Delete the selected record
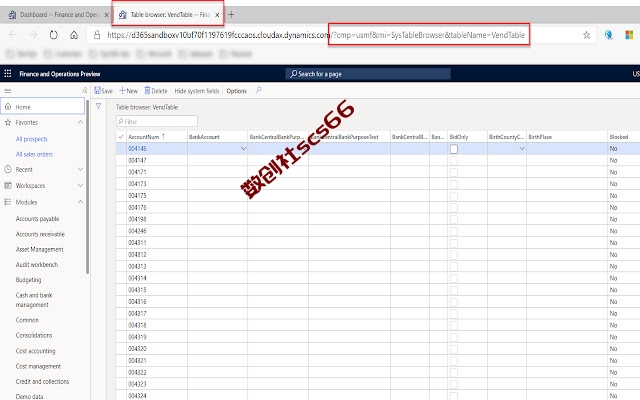This screenshot has width=640, height=400. 156,91
